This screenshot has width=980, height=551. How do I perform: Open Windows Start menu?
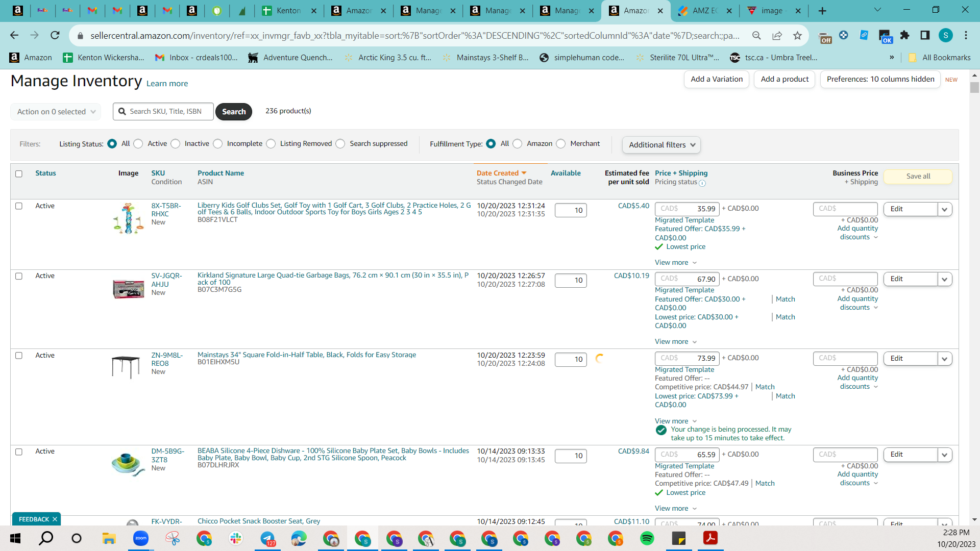(15, 538)
